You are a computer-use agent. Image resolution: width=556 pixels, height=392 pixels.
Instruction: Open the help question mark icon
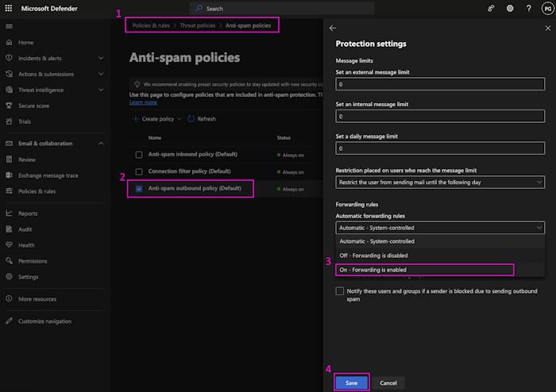pyautogui.click(x=529, y=9)
